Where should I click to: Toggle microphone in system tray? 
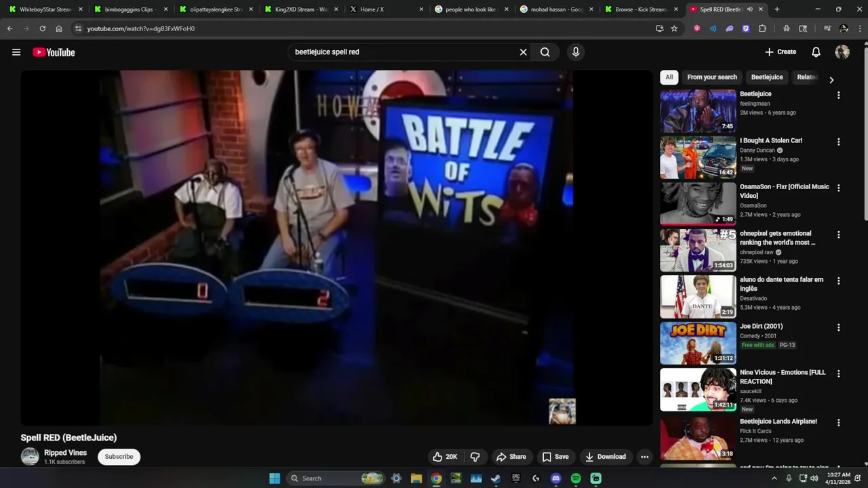789,479
